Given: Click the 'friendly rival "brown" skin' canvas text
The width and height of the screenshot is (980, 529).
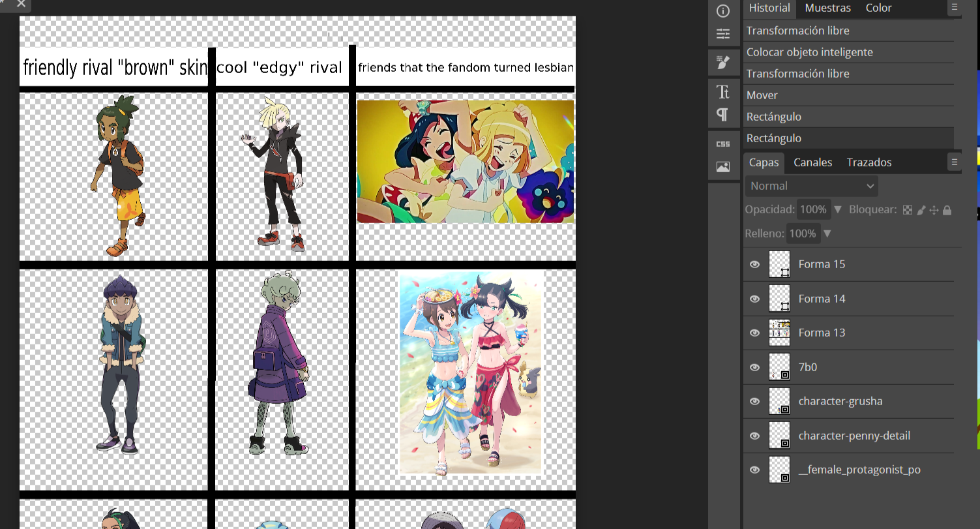Looking at the screenshot, I should (x=115, y=67).
